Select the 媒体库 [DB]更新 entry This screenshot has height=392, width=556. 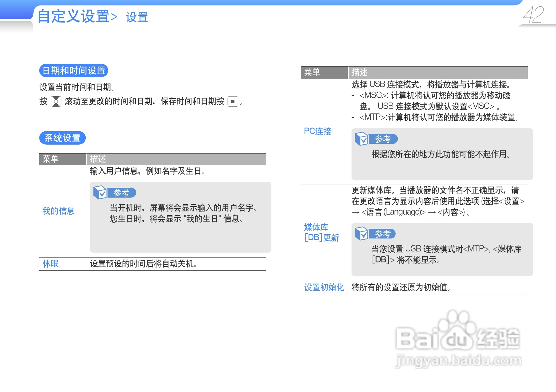321,232
